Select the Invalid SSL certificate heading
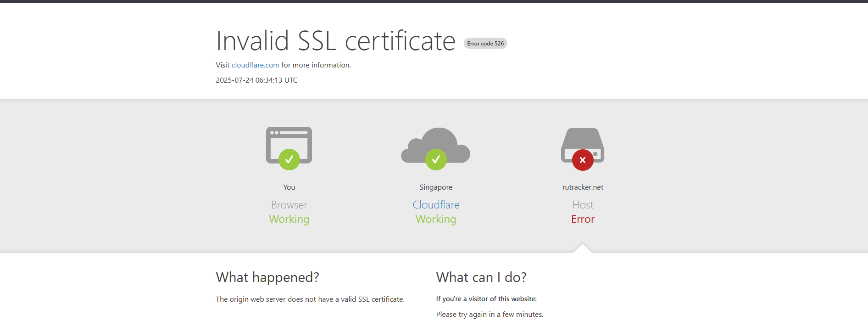The width and height of the screenshot is (868, 332). pyautogui.click(x=336, y=40)
